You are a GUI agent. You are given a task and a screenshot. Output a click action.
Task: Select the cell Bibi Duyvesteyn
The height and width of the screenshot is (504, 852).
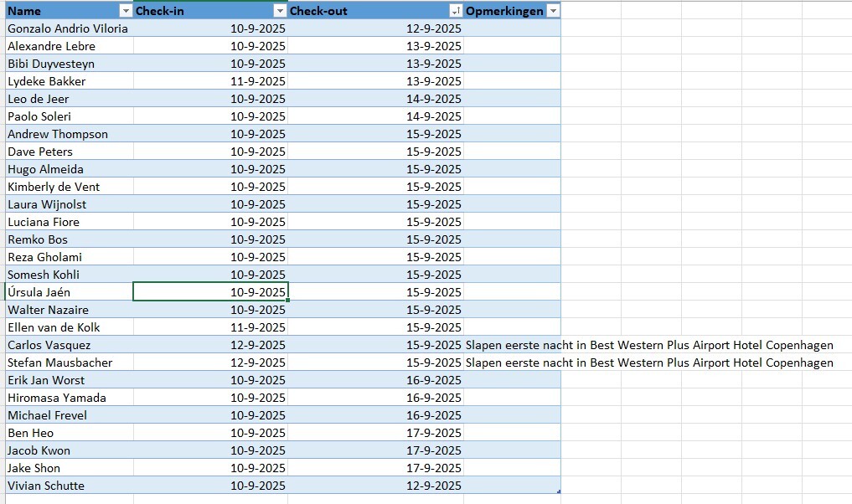(69, 64)
